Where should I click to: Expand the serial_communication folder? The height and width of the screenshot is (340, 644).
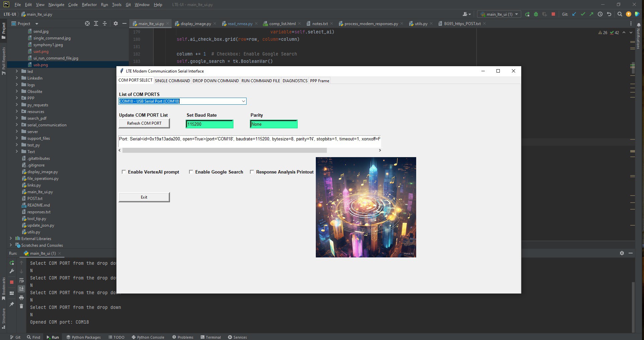(x=17, y=125)
